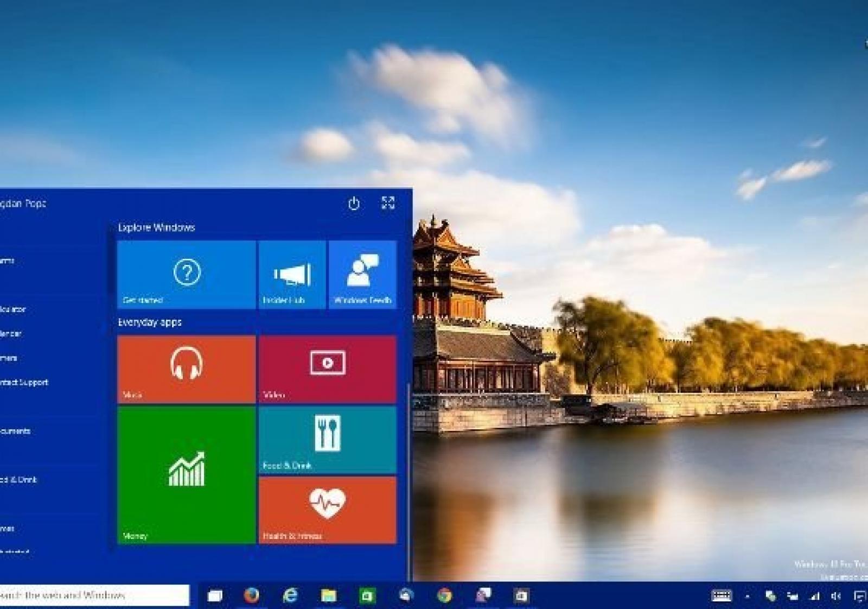
Task: Launch the Health & Fitness tile
Action: (x=327, y=510)
